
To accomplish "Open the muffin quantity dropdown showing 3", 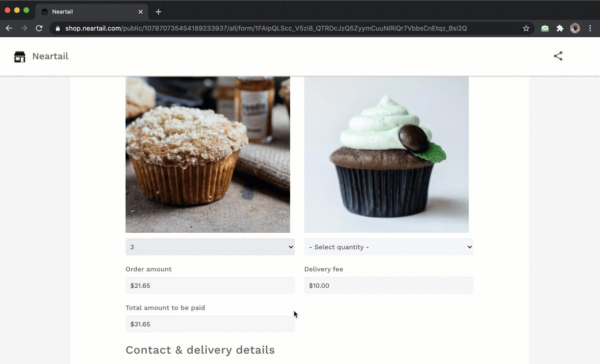I will pyautogui.click(x=210, y=246).
